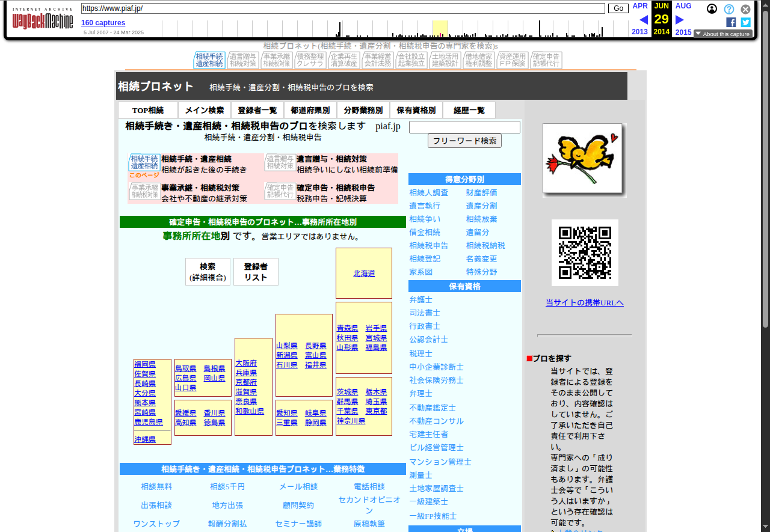The width and height of the screenshot is (770, 532).
Task: Go to previous capture arrow
Action: [643, 20]
